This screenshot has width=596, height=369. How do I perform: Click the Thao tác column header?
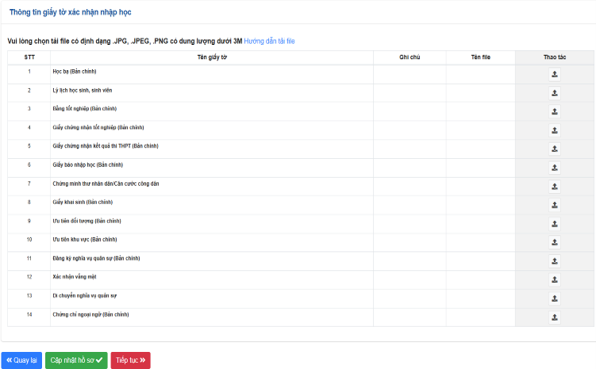click(555, 57)
